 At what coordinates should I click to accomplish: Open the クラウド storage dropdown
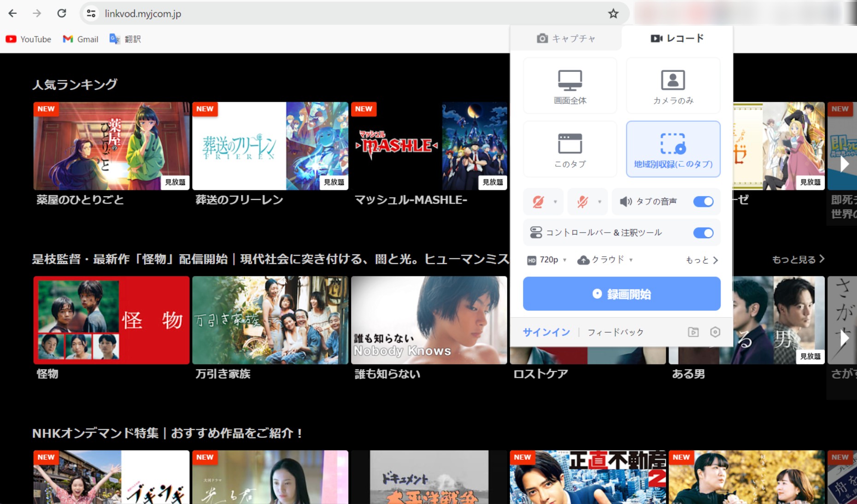pos(605,260)
